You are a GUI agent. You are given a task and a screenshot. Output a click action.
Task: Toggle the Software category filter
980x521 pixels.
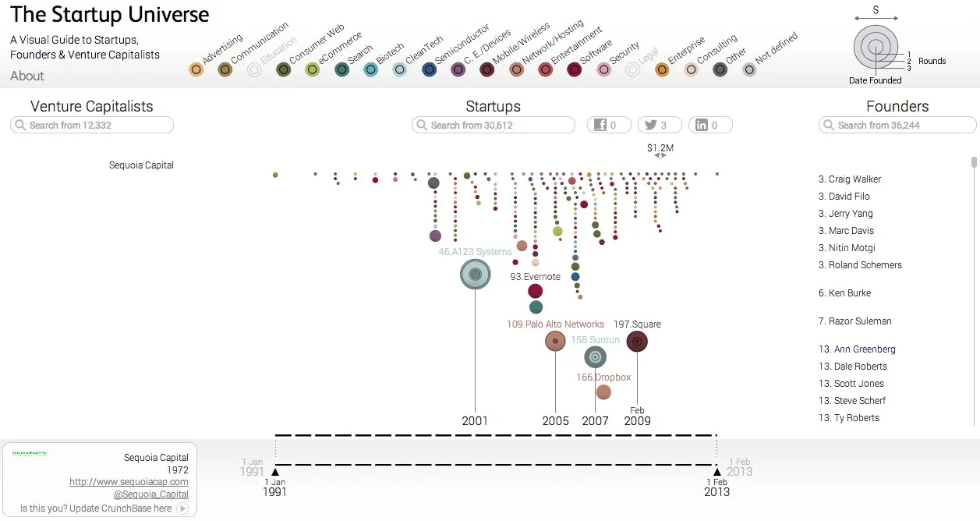[575, 70]
